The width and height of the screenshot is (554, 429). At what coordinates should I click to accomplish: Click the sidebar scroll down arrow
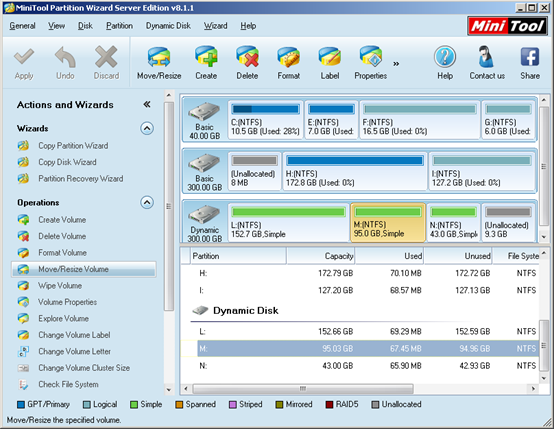[x=169, y=390]
